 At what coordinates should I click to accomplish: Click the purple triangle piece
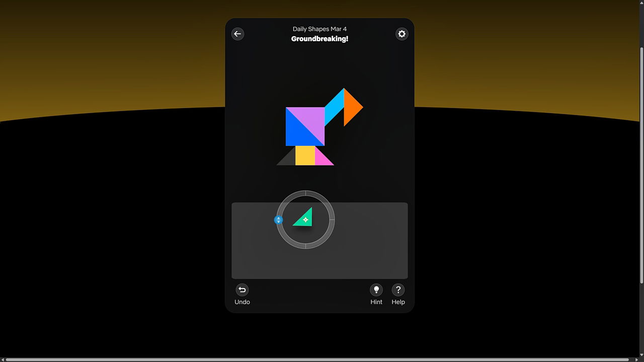pos(312,120)
